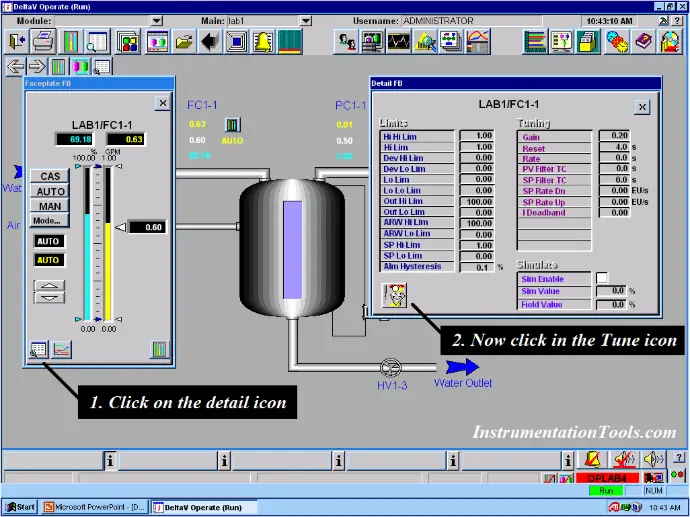The image size is (690, 517).
Task: Go to previous display with left arrow
Action: (x=16, y=66)
